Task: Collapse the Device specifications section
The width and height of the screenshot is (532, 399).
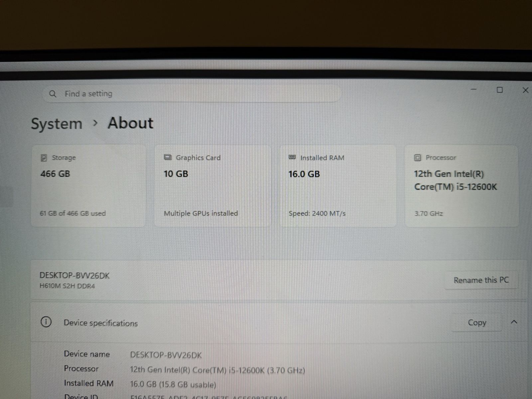Action: click(514, 322)
